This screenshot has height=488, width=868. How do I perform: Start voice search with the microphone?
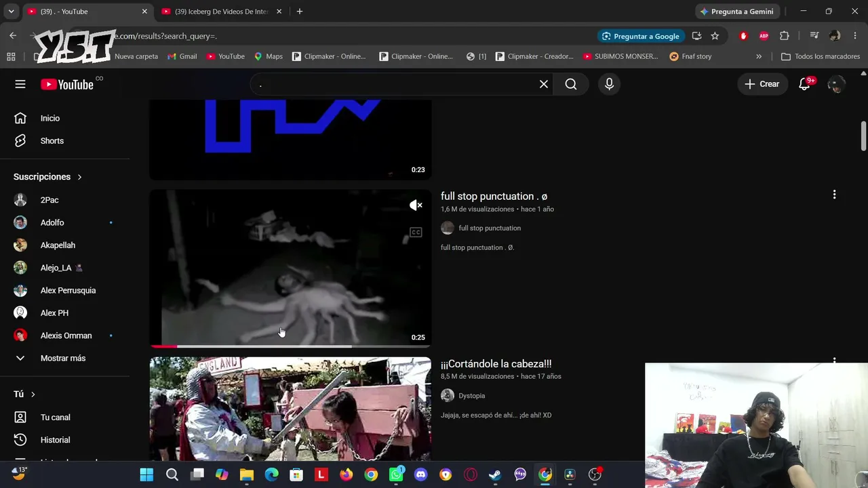coord(609,84)
